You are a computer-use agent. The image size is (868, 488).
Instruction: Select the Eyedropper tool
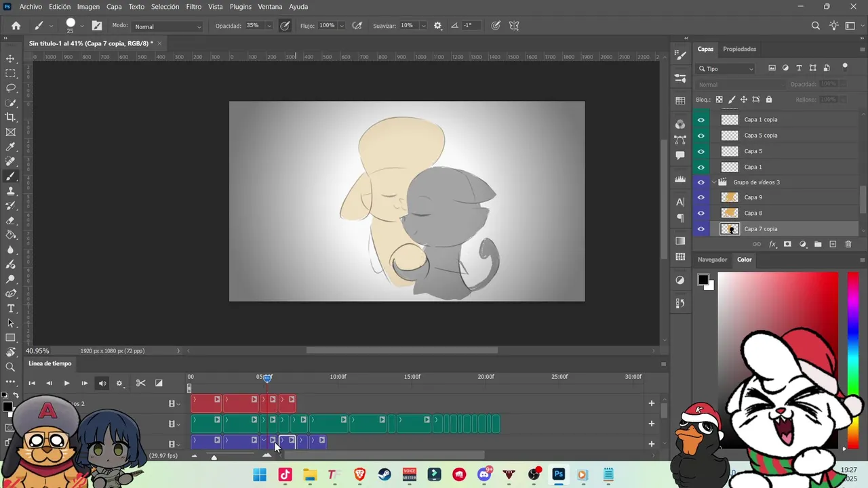(11, 147)
